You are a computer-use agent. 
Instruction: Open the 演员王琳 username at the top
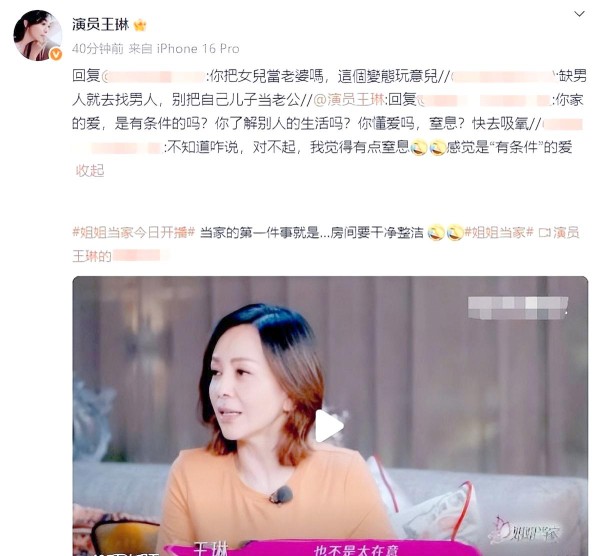pyautogui.click(x=100, y=24)
